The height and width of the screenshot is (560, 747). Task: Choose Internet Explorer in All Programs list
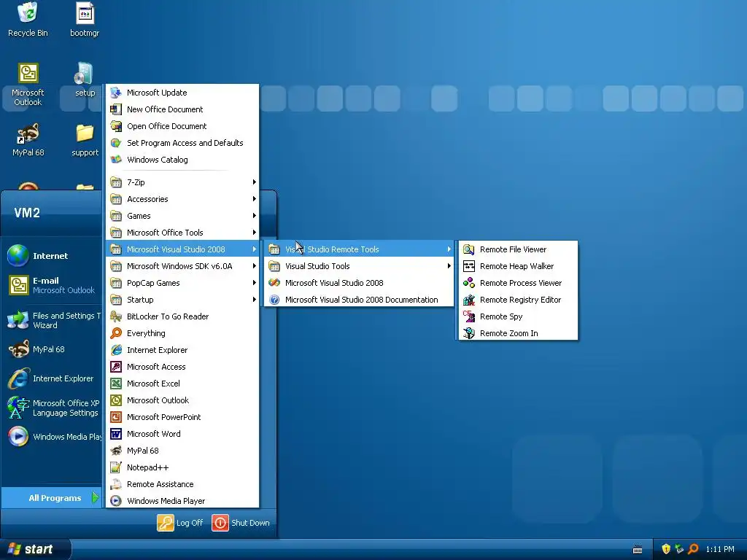182,350
